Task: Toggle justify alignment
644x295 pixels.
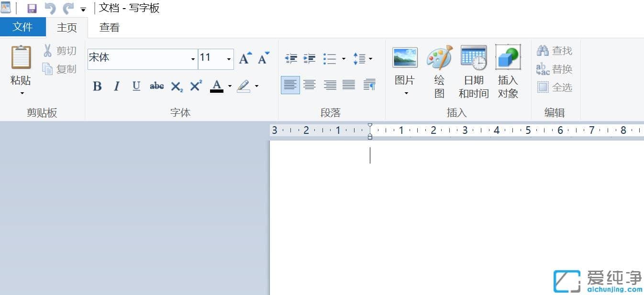Action: pyautogui.click(x=349, y=85)
